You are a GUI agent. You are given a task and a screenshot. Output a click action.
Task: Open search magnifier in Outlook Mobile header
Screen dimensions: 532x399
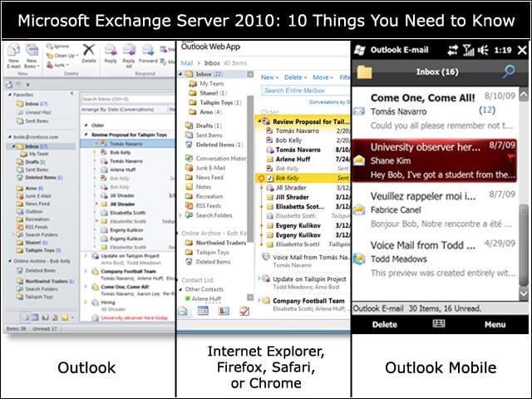coord(509,71)
